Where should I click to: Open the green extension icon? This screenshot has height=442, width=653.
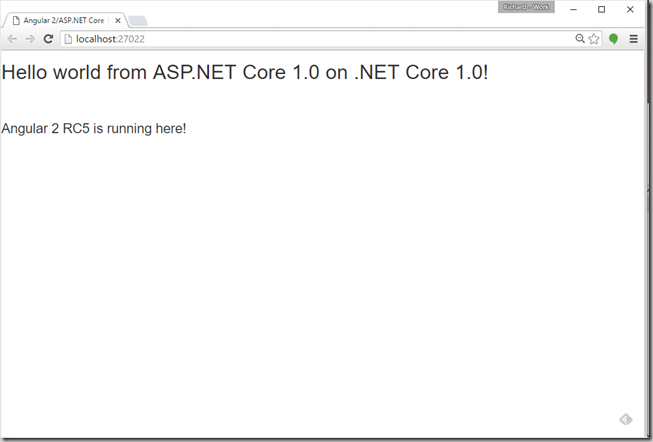(613, 39)
